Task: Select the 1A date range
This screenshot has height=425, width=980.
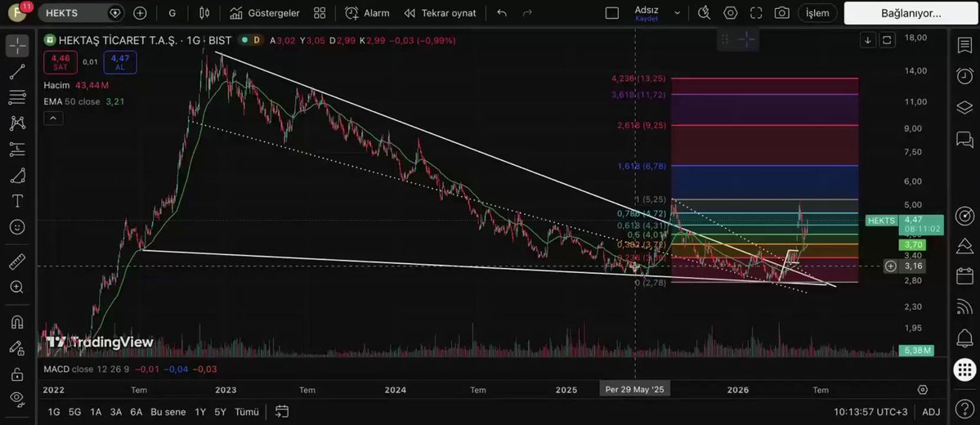Action: click(96, 412)
